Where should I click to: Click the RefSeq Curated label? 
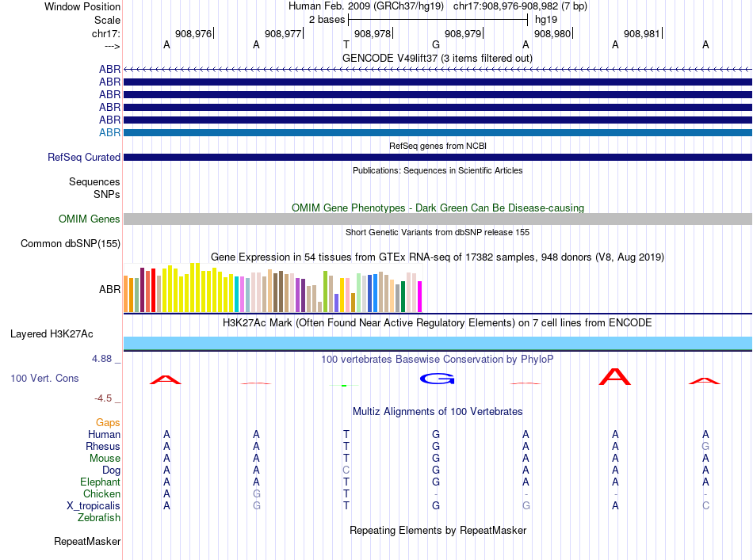coord(84,158)
